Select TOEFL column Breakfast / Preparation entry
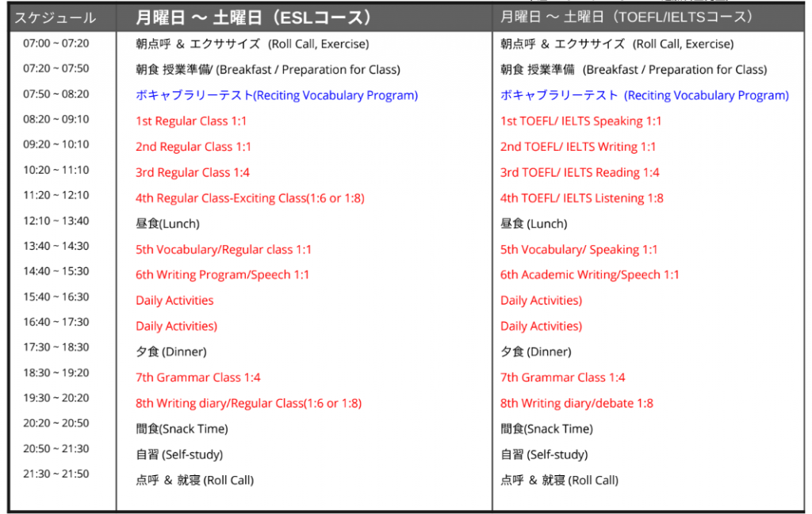The width and height of the screenshot is (812, 514). [634, 70]
